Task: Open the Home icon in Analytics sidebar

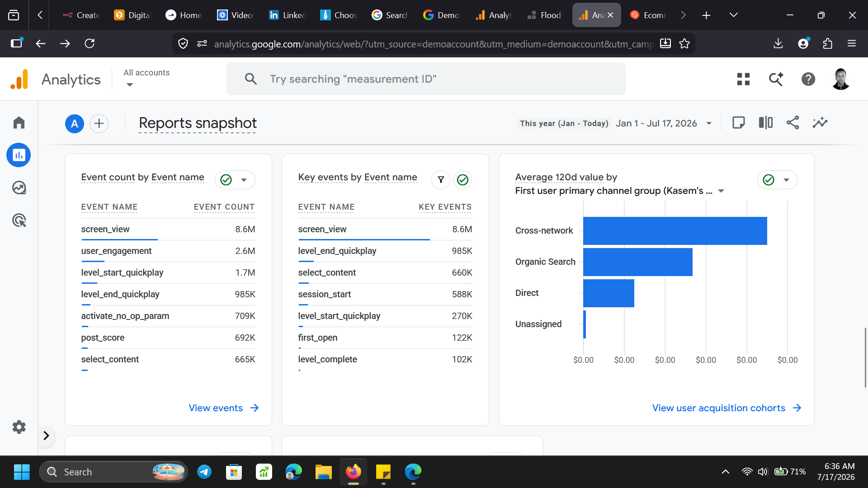Action: 19,122
